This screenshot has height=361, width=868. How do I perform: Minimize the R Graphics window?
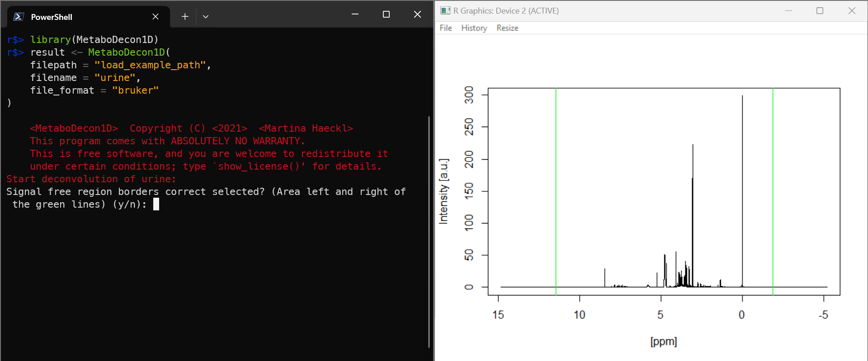pos(789,10)
